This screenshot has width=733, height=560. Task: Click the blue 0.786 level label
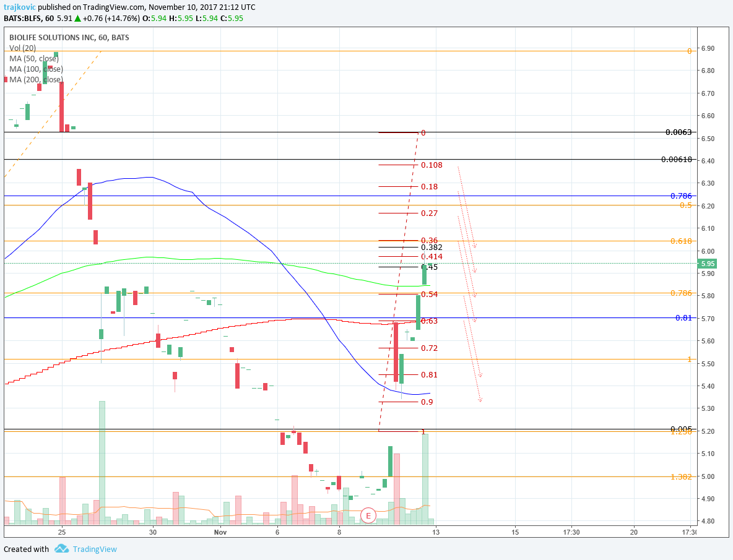681,196
